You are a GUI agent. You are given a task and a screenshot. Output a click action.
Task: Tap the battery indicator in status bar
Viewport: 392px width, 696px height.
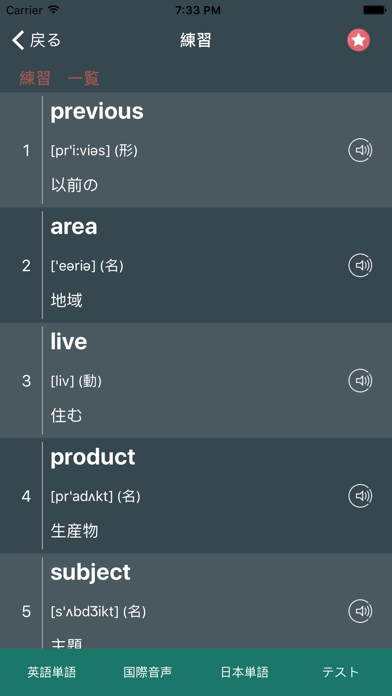[374, 10]
